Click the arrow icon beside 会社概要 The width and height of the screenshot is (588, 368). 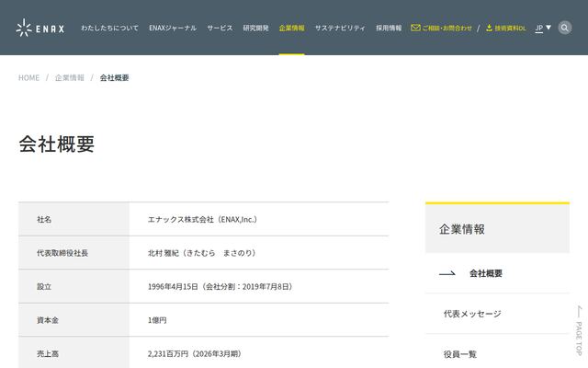click(447, 273)
